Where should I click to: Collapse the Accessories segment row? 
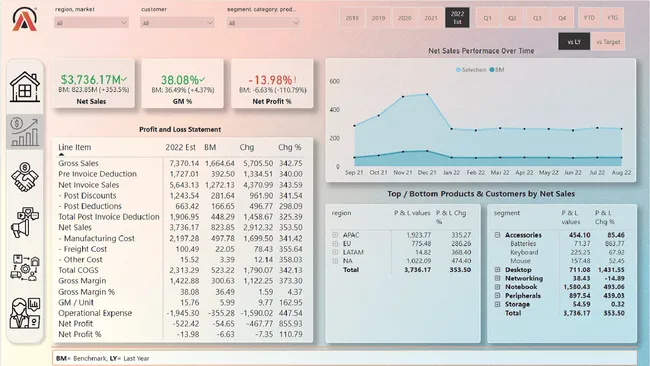(497, 235)
